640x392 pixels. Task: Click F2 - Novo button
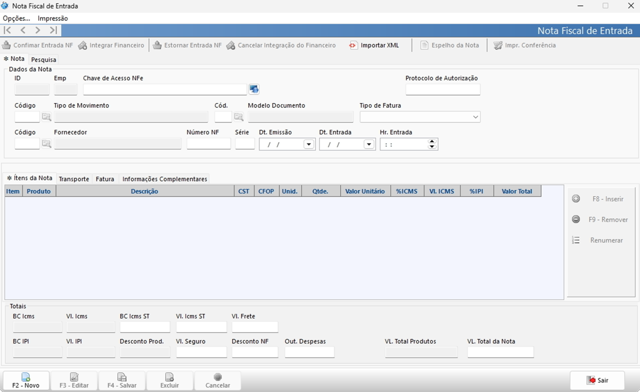coord(26,381)
